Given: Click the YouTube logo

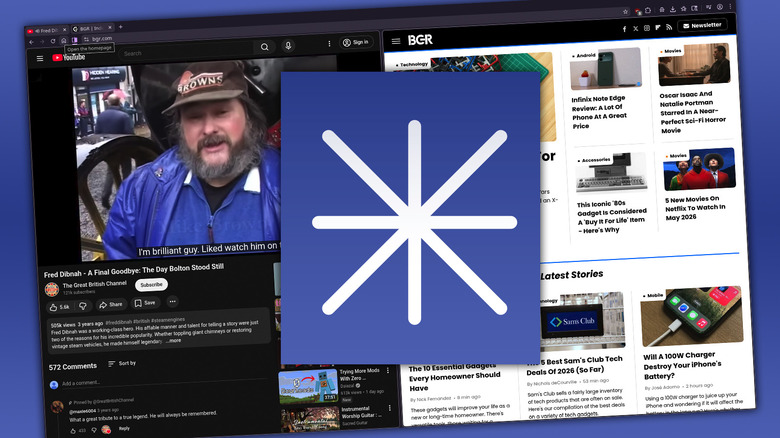Looking at the screenshot, I should tap(69, 57).
